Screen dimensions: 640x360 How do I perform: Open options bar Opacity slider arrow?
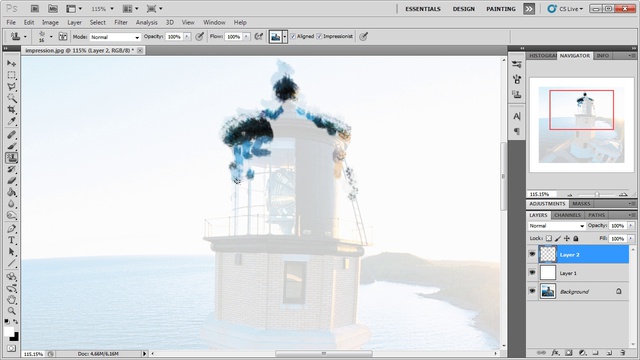coord(187,37)
